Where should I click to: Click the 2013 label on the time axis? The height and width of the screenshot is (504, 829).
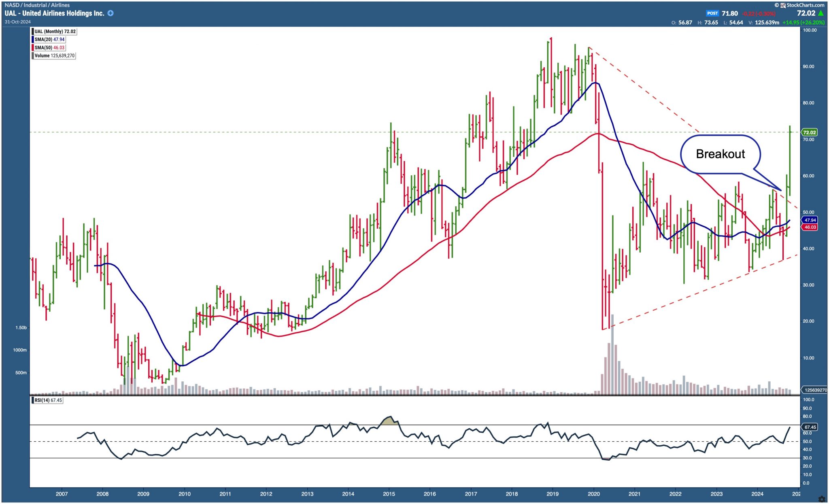(x=307, y=494)
